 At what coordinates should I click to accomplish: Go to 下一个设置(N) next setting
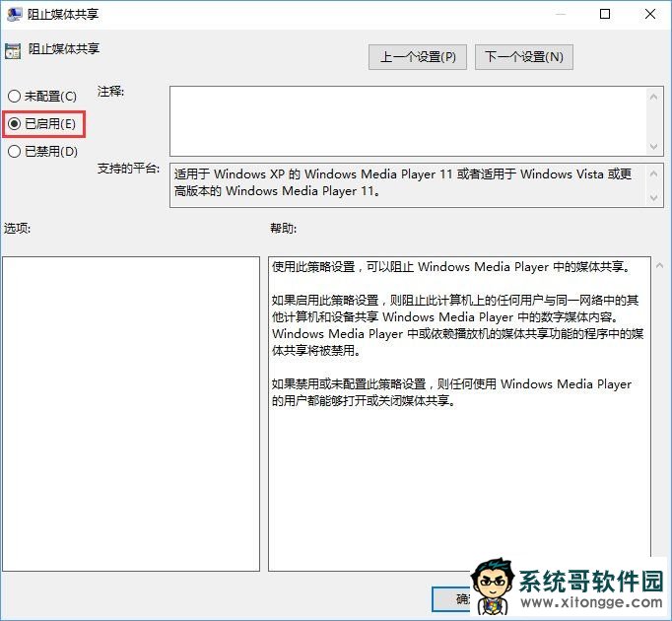tap(524, 57)
